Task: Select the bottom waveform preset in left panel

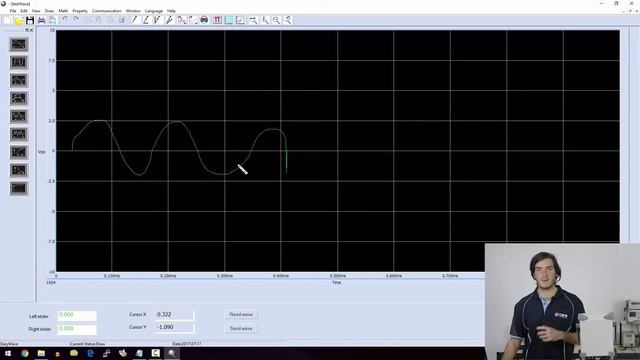Action: pos(19,188)
